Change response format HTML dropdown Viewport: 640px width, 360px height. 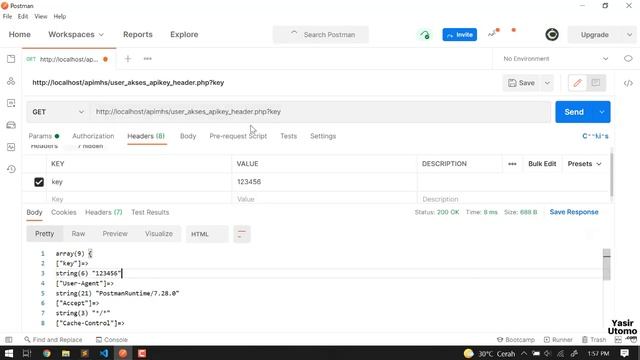click(x=207, y=234)
